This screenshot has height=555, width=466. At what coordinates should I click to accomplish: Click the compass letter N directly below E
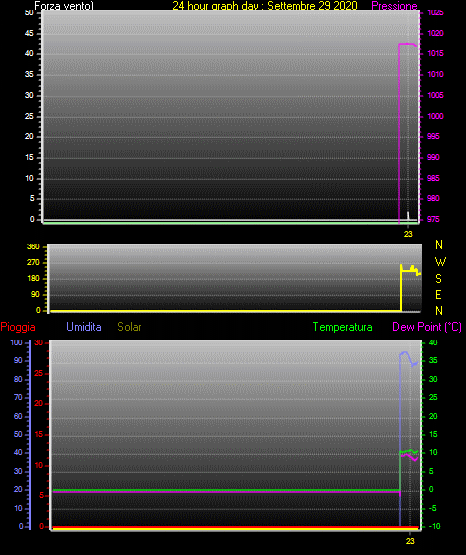pos(439,311)
